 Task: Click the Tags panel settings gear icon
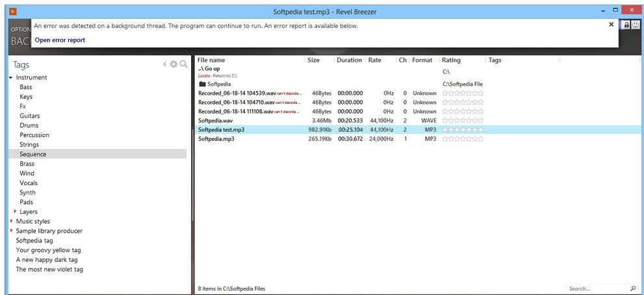pos(174,64)
